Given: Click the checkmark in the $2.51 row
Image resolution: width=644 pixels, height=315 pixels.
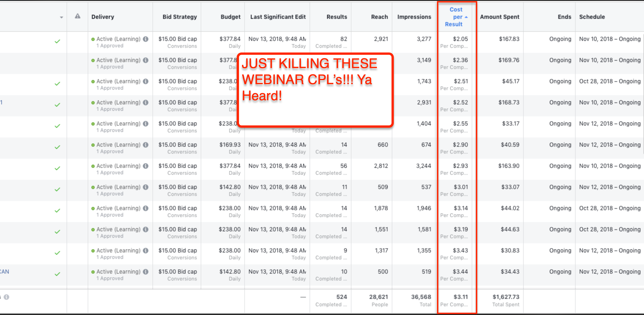Looking at the screenshot, I should pyautogui.click(x=57, y=84).
